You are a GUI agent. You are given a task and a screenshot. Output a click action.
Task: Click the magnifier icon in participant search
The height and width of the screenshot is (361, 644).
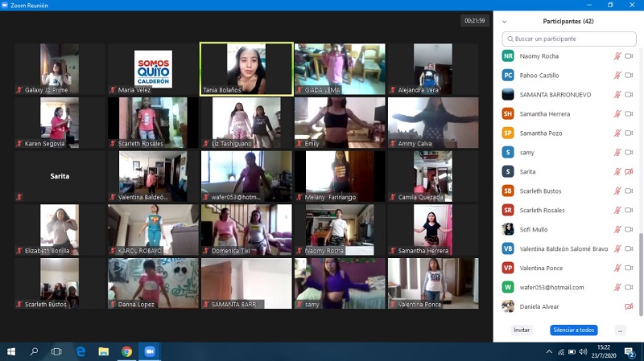click(x=510, y=39)
